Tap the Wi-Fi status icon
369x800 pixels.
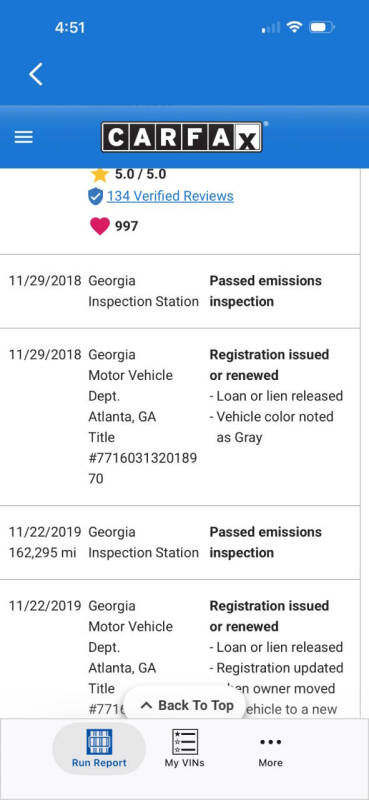click(x=294, y=27)
